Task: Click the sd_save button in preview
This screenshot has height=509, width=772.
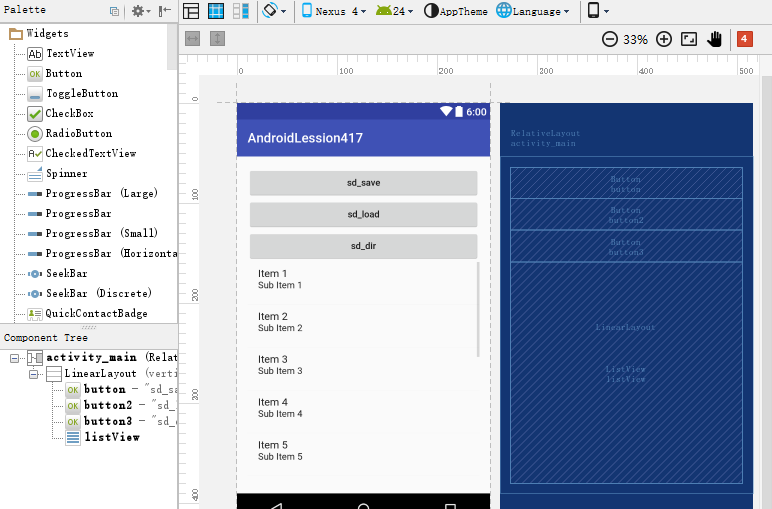Action: pos(363,183)
